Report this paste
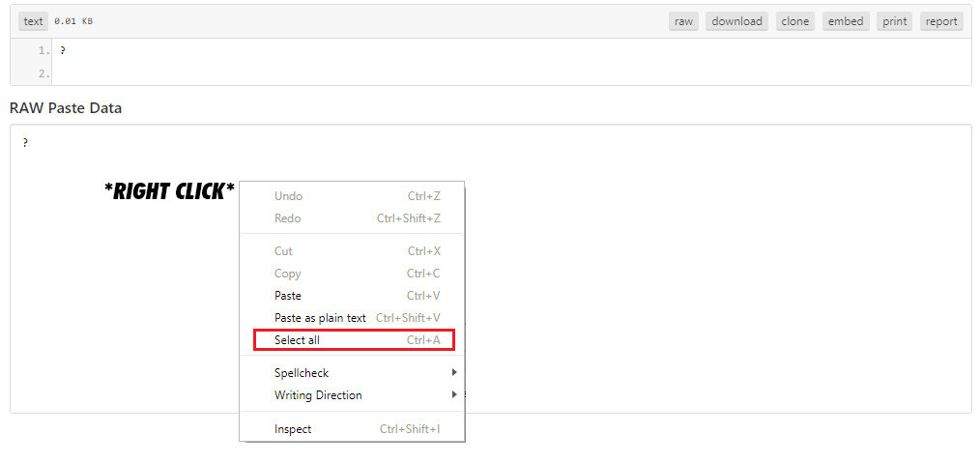 940,21
